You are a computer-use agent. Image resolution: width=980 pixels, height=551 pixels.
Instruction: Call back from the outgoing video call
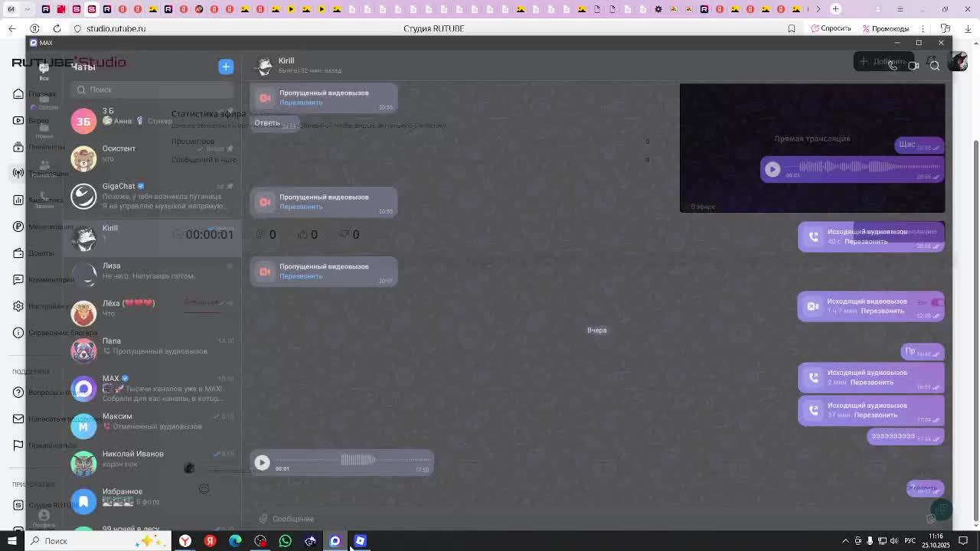pyautogui.click(x=882, y=311)
